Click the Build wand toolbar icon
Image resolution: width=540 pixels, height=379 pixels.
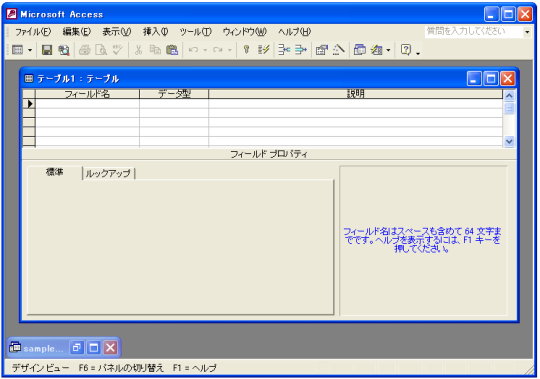339,50
